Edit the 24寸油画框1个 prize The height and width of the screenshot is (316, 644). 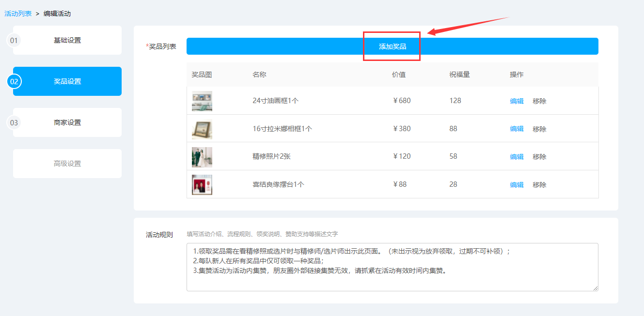click(517, 101)
